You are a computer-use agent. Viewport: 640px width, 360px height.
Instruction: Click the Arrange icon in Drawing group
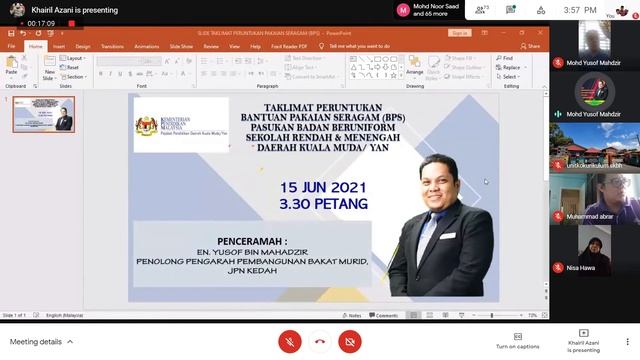coord(414,62)
